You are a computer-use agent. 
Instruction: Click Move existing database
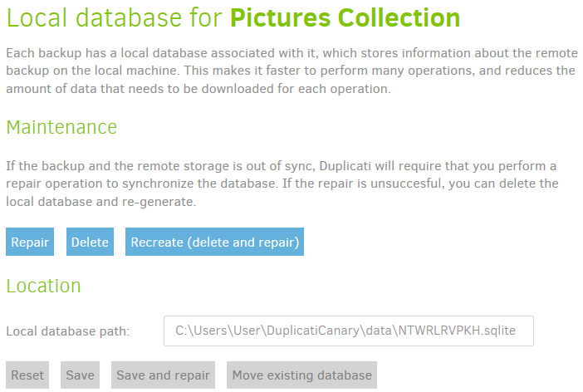click(301, 375)
